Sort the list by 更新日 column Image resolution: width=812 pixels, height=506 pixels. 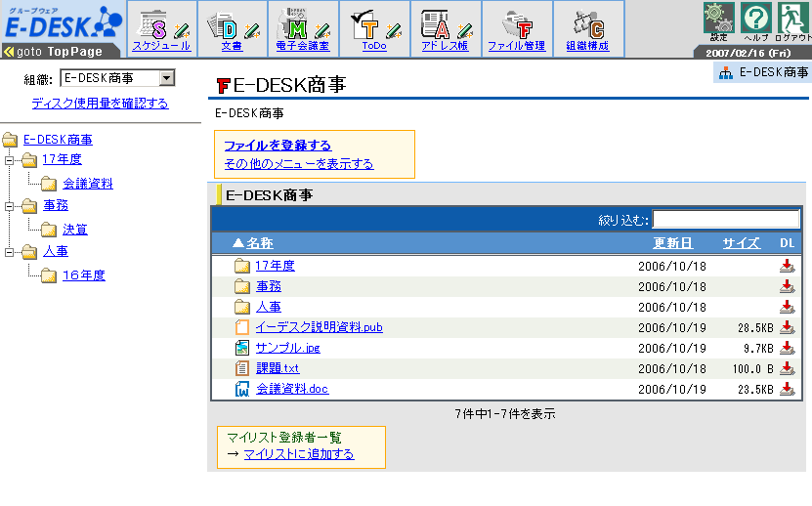672,243
